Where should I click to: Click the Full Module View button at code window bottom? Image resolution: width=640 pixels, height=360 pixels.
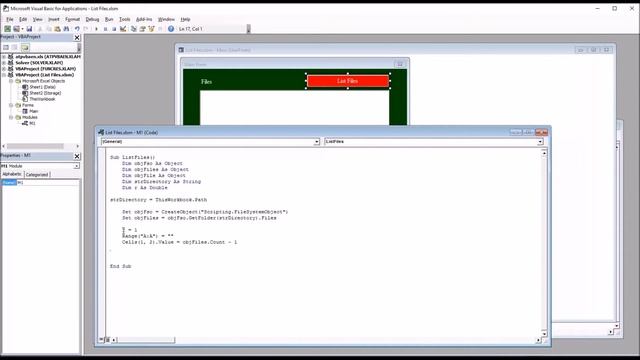point(107,340)
